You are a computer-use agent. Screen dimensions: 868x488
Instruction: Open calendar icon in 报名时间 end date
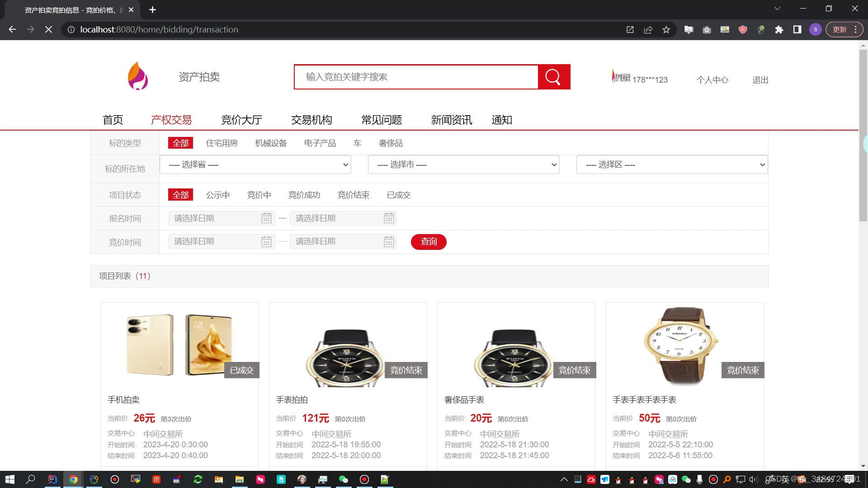[389, 219]
